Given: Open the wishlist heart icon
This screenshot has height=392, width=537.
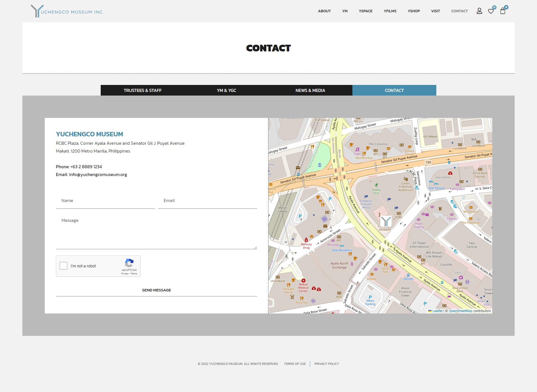Looking at the screenshot, I should pyautogui.click(x=491, y=11).
